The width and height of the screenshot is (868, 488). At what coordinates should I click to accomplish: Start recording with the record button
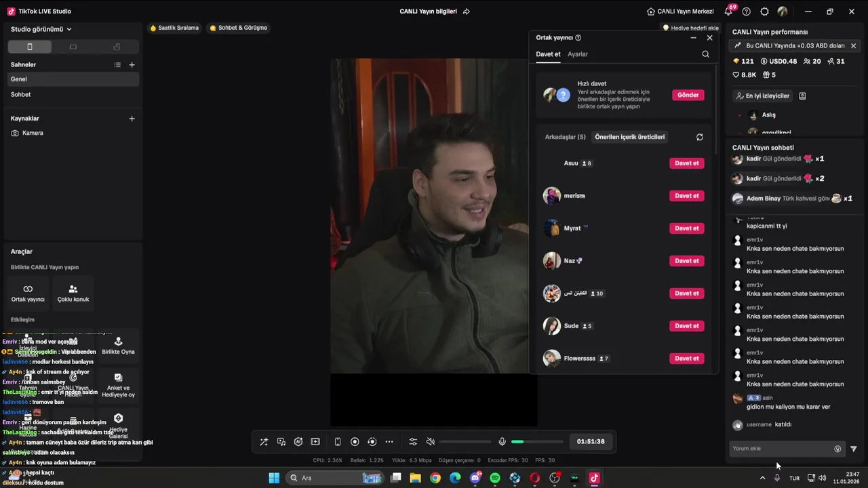pyautogui.click(x=355, y=442)
